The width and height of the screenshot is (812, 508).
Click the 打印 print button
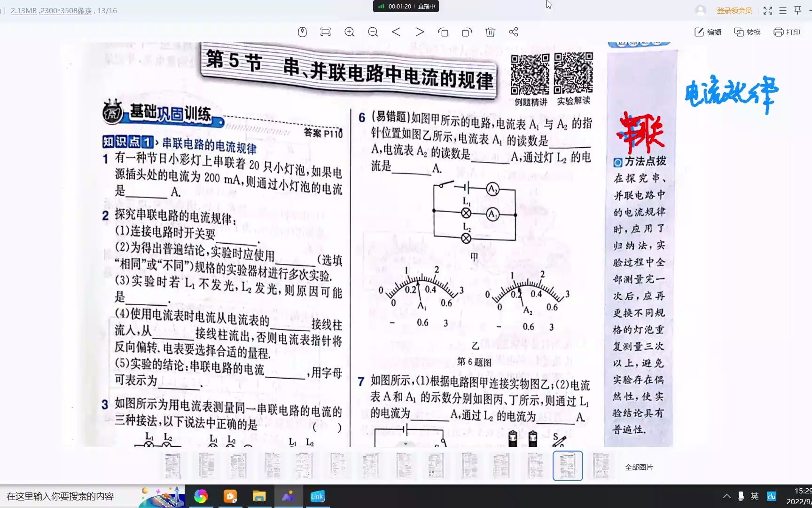pos(787,32)
